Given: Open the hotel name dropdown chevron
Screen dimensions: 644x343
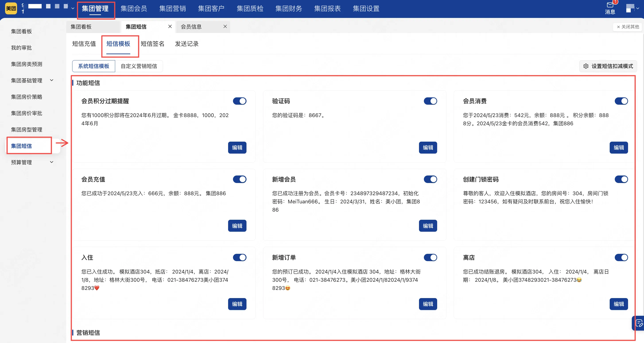Looking at the screenshot, I should (73, 8).
